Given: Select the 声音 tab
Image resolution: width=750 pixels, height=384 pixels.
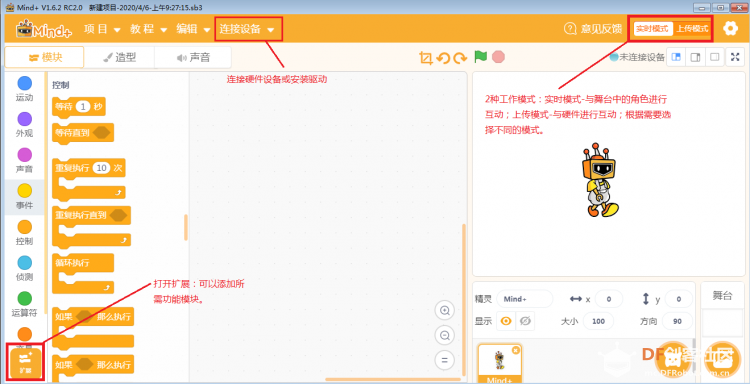Looking at the screenshot, I should tap(193, 57).
